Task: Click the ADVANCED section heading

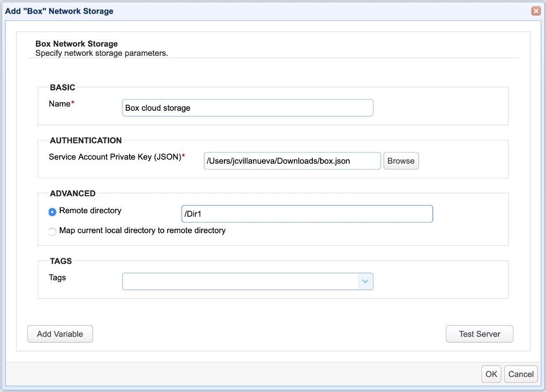Action: [72, 193]
